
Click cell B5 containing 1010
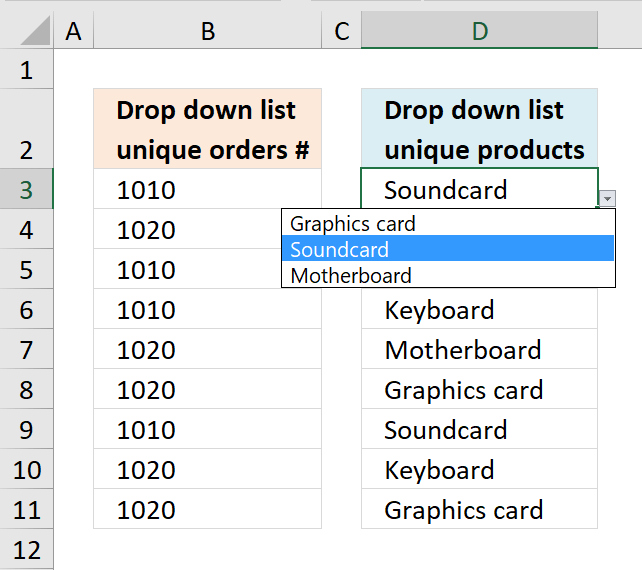click(188, 269)
